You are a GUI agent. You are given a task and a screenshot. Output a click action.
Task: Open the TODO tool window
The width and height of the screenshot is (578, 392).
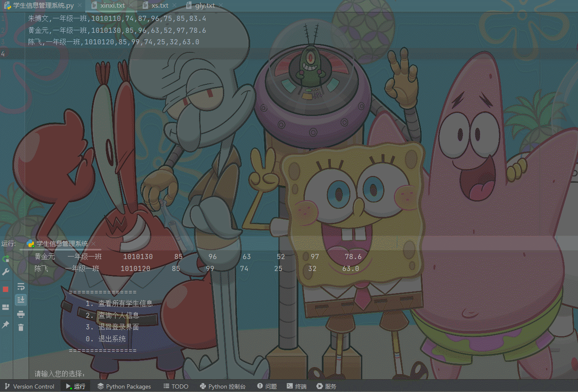[176, 386]
